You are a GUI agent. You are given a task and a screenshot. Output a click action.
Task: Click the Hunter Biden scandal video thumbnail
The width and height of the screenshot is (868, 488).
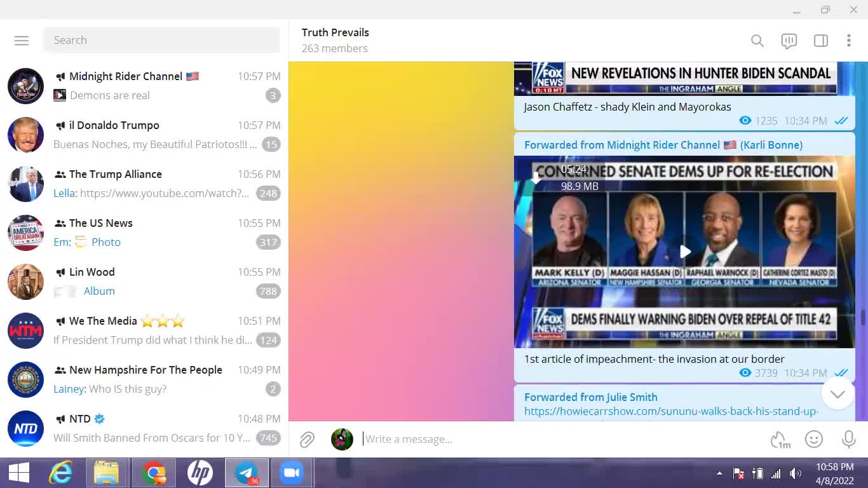pyautogui.click(x=684, y=78)
